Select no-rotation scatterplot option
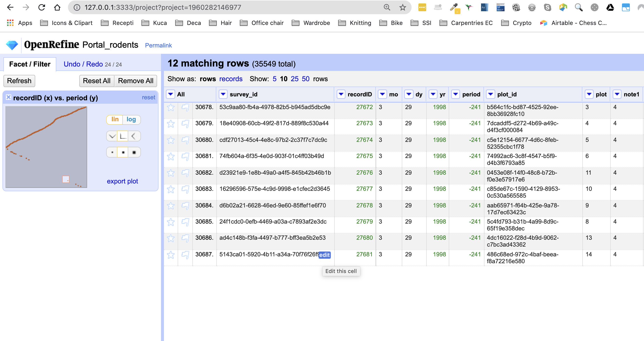 click(123, 136)
